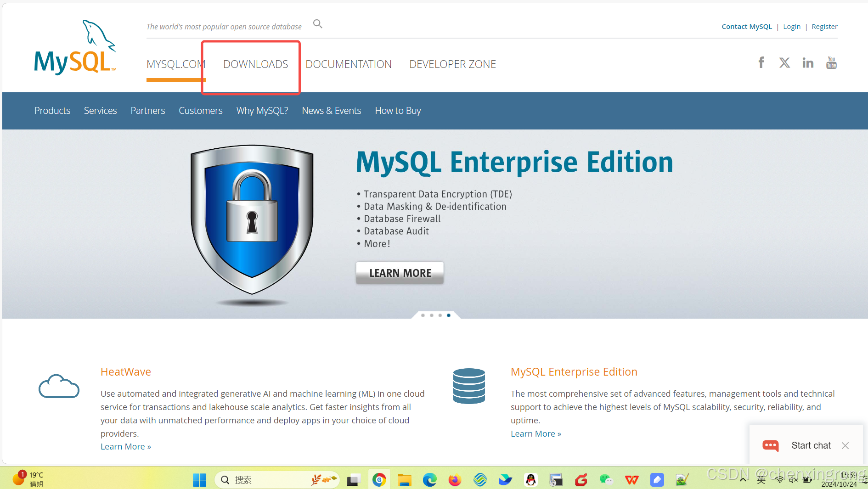Image resolution: width=868 pixels, height=489 pixels.
Task: Select the second carousel dot
Action: click(x=432, y=315)
